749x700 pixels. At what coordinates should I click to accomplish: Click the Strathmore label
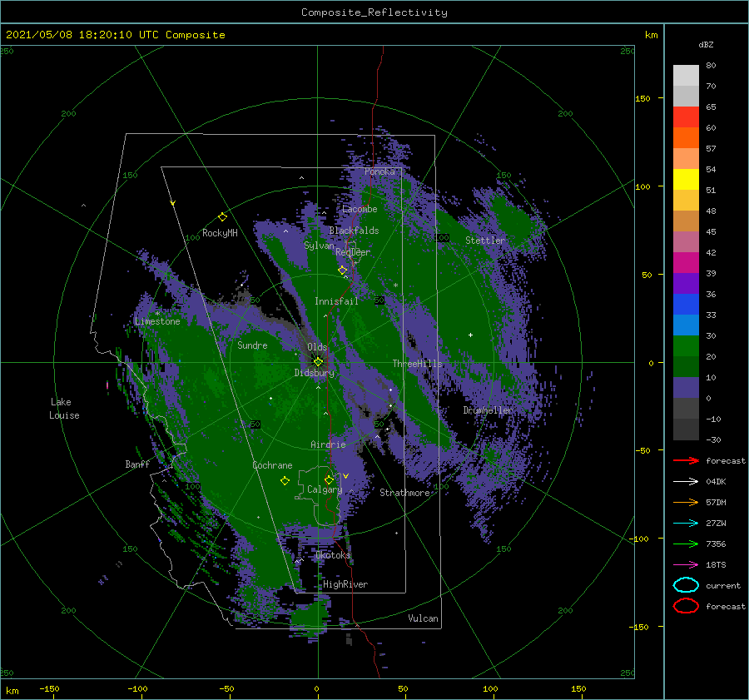[x=404, y=493]
